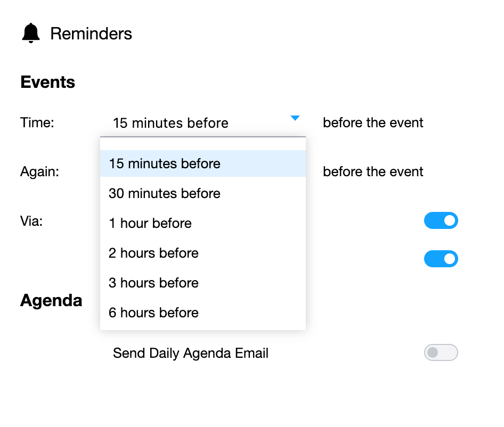Turn off the toggle in the Via row

[441, 220]
